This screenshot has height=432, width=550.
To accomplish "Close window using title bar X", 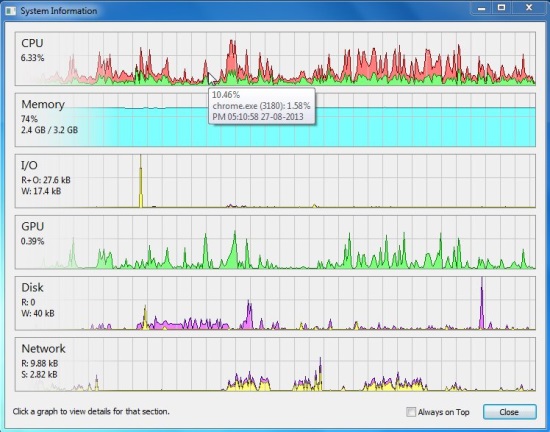I will coord(529,8).
